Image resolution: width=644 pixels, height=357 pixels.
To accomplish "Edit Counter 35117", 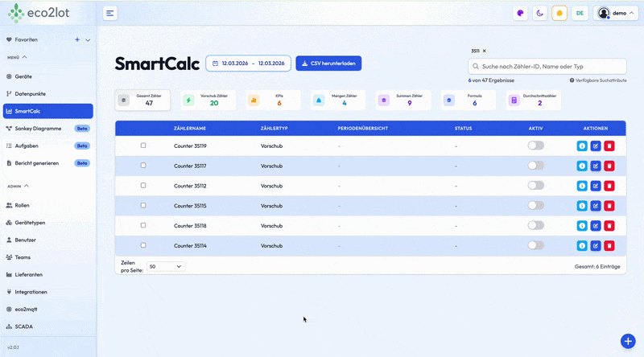I will tap(596, 166).
